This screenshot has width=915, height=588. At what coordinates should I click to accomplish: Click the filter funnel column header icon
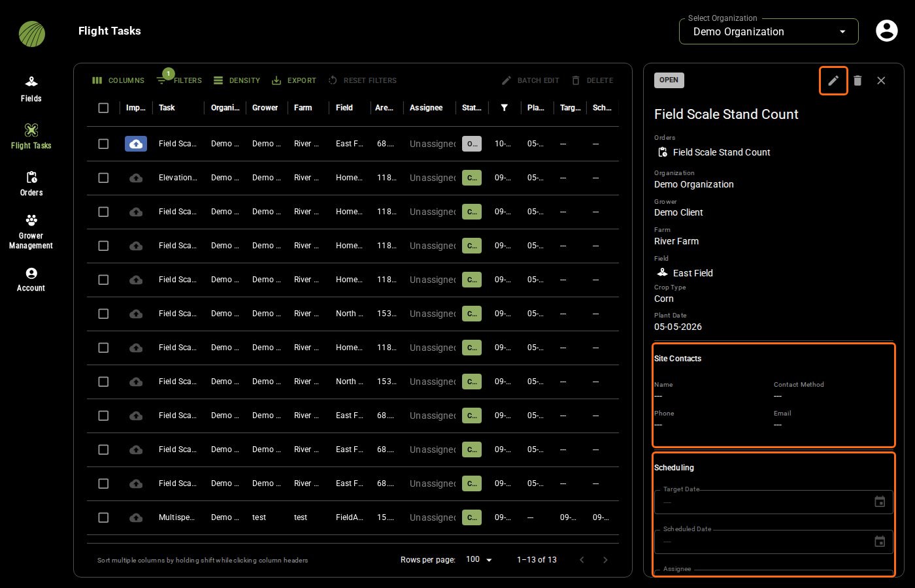click(505, 108)
